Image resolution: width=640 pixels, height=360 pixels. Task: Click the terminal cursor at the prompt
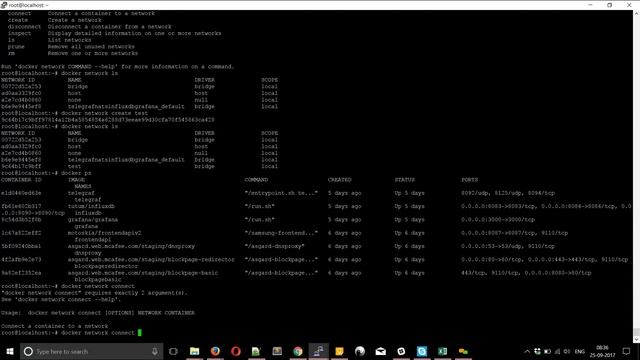click(140, 333)
